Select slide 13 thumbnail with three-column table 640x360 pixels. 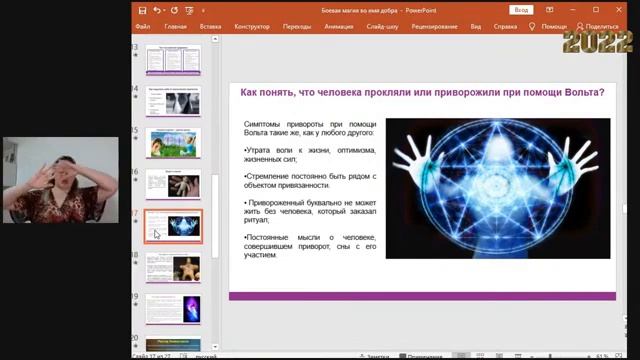point(173,60)
